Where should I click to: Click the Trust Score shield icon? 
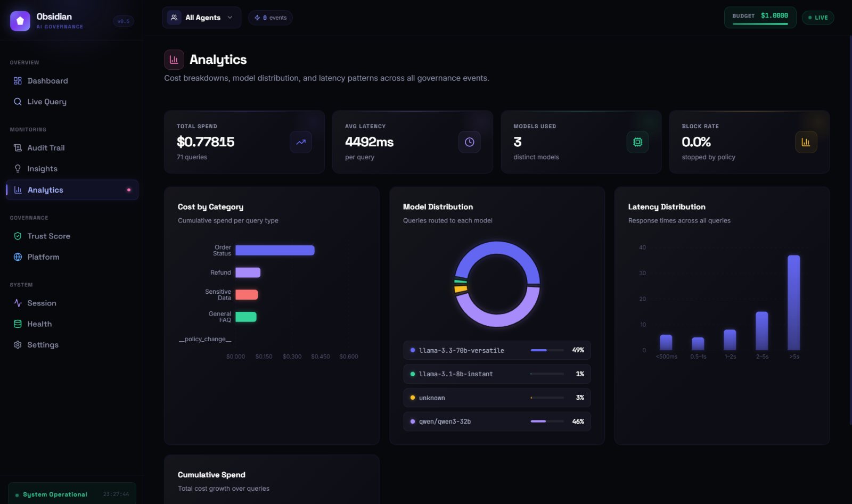point(18,236)
